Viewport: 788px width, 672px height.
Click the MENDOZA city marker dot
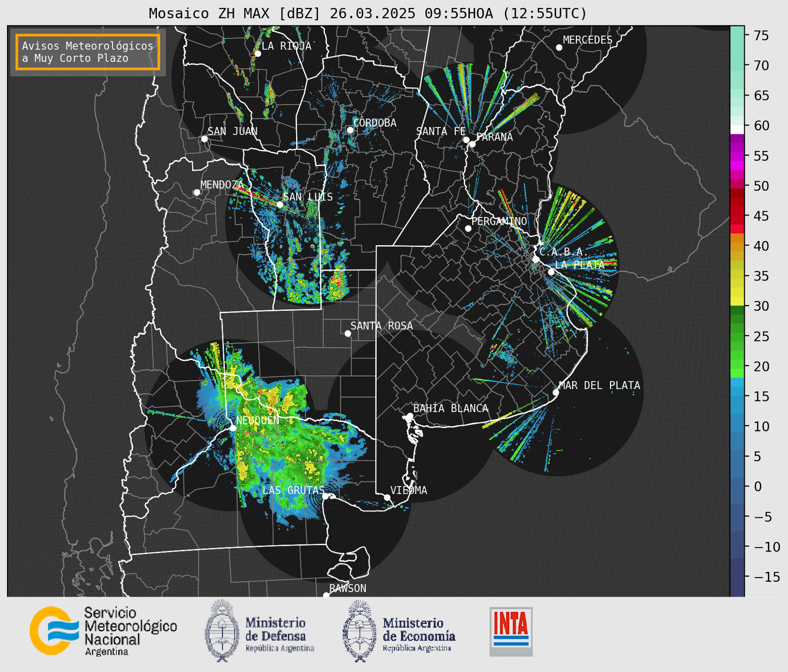click(x=197, y=193)
